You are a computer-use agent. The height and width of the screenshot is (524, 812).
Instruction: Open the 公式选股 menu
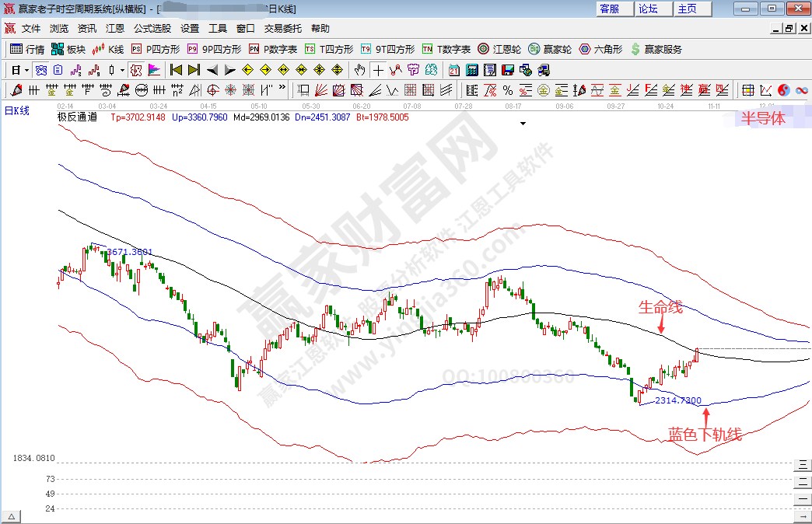point(152,28)
